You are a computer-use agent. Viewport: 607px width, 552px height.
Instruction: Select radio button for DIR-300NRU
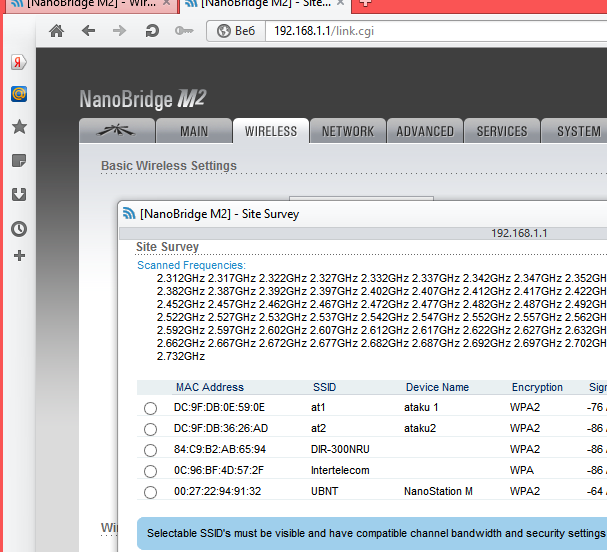(x=150, y=450)
